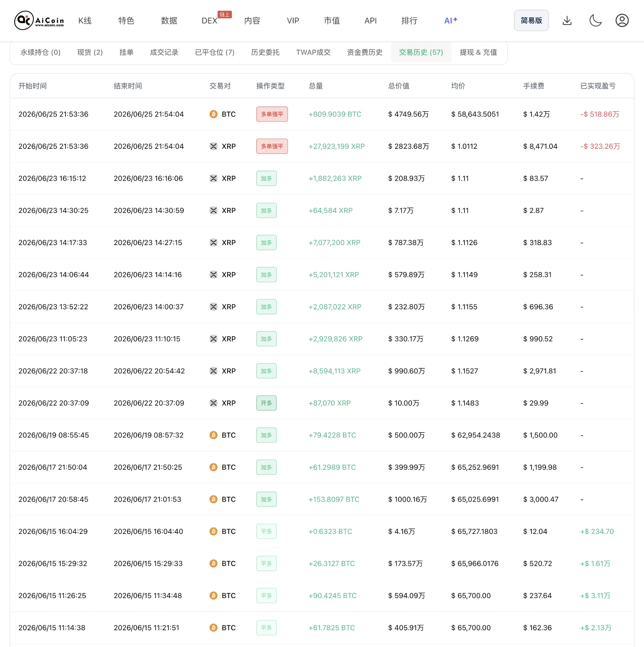This screenshot has height=647, width=644.
Task: Click 多单强平 tag in XRP liquidation row
Action: (x=272, y=146)
